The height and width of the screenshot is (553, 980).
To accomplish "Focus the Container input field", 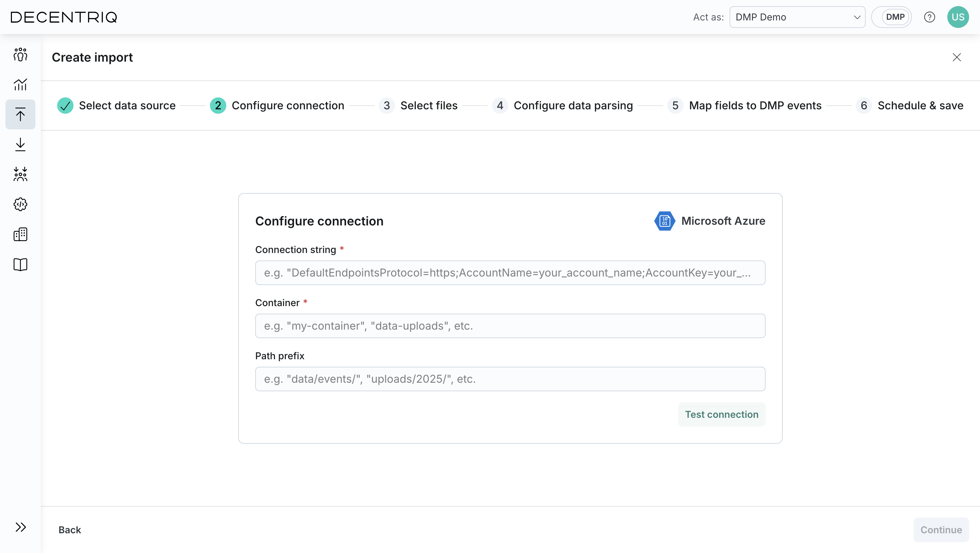I will coord(510,326).
